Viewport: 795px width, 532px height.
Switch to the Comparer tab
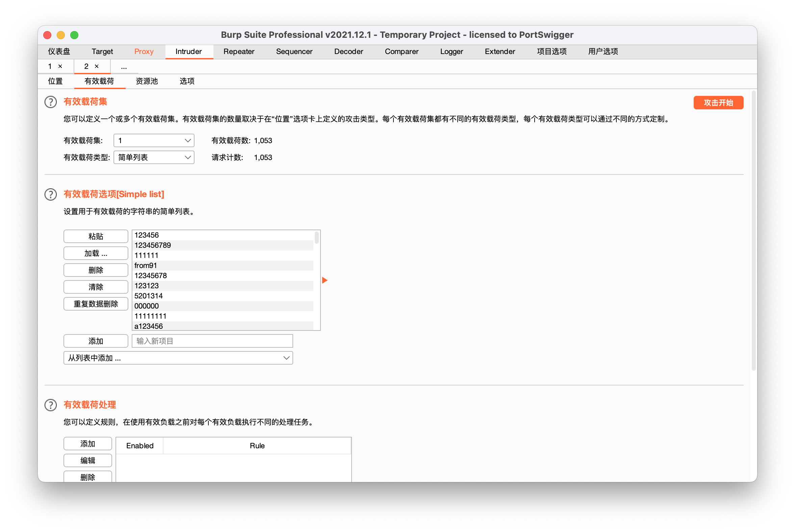pos(402,52)
